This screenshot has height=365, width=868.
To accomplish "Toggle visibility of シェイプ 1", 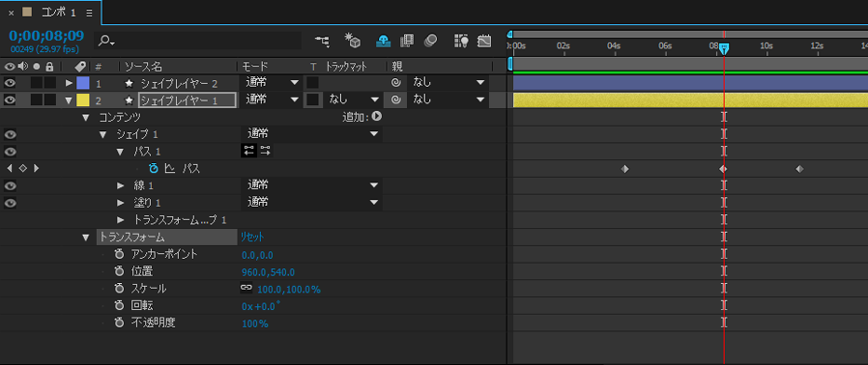I will pos(10,134).
